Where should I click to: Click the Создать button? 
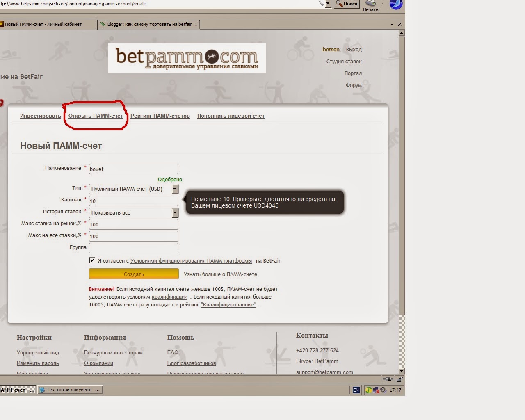click(x=134, y=274)
